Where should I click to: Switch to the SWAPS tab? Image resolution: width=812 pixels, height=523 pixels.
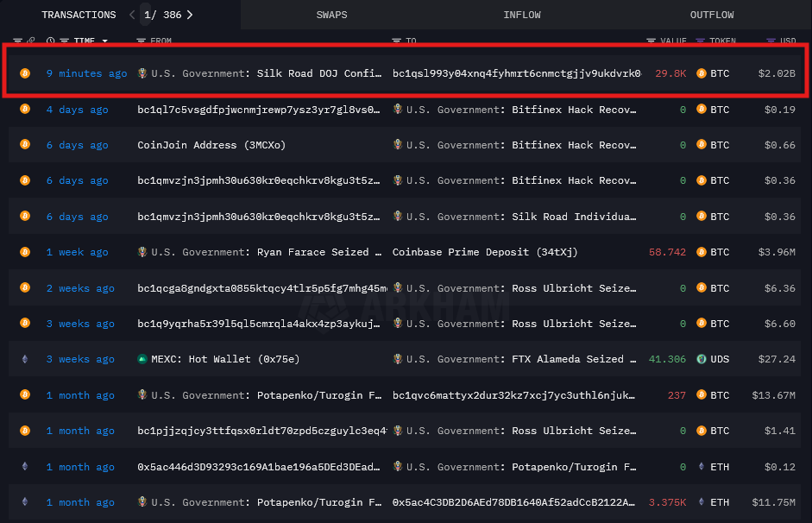(x=332, y=15)
